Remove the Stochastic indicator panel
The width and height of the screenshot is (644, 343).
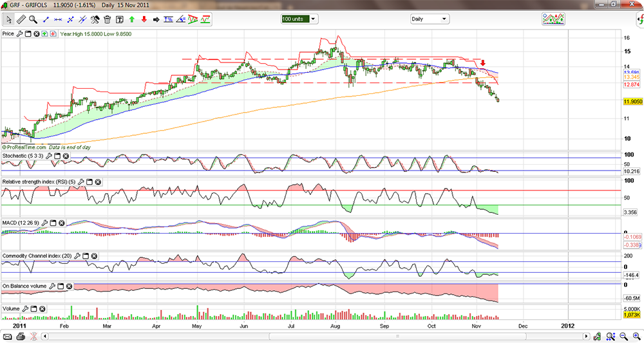pyautogui.click(x=66, y=156)
